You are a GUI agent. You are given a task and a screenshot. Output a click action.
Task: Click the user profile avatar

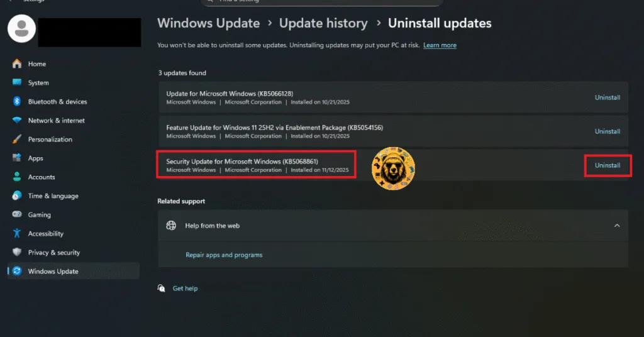click(x=22, y=29)
